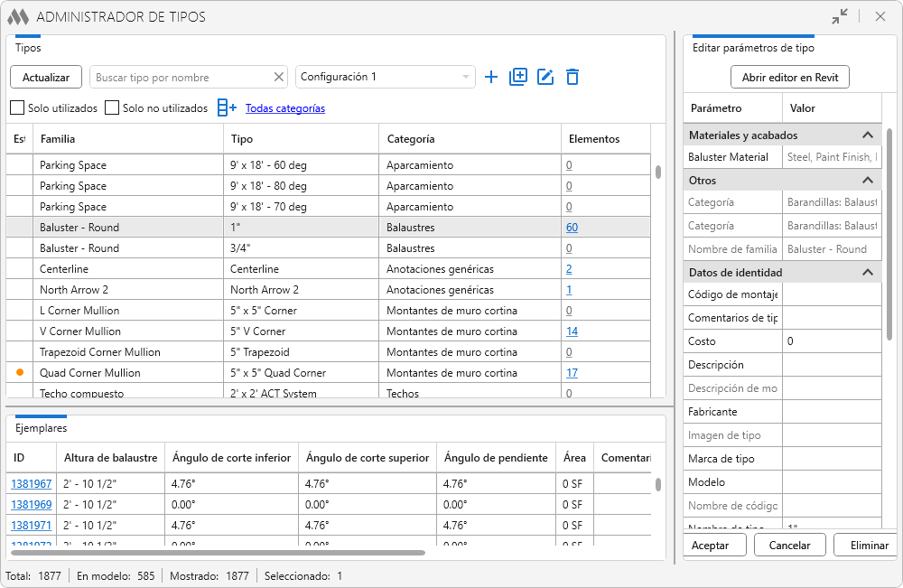Viewport: 903px width, 588px height.
Task: Click the plus icon to add configuration
Action: 491,77
